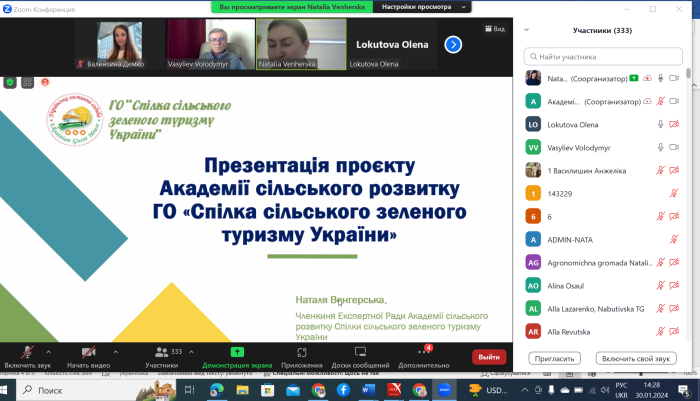Toggle muted microphone for Alina Osaul
700x401 pixels.
pyautogui.click(x=660, y=285)
